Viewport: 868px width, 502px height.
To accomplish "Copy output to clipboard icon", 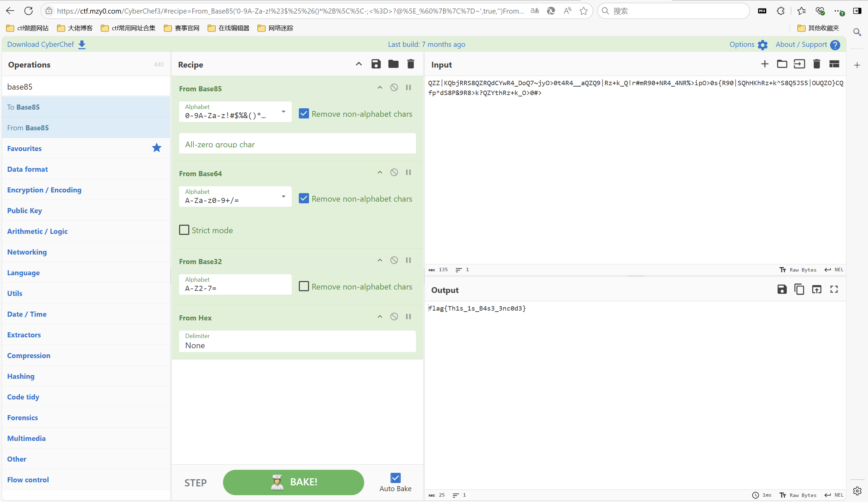I will coord(799,289).
